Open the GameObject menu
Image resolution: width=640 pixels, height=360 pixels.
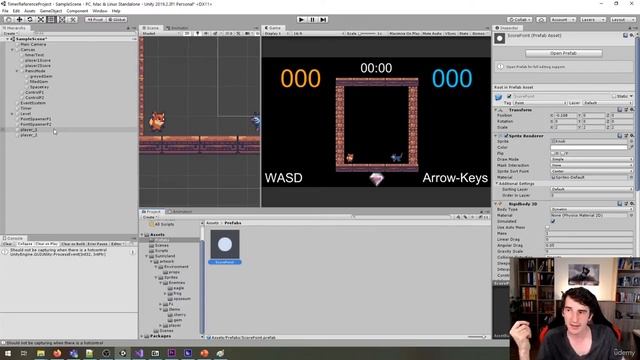[51, 11]
